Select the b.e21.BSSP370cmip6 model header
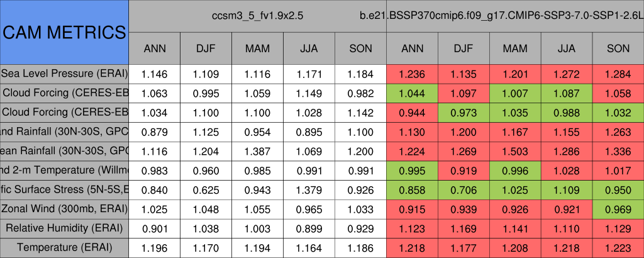The image size is (644, 258). (x=514, y=15)
